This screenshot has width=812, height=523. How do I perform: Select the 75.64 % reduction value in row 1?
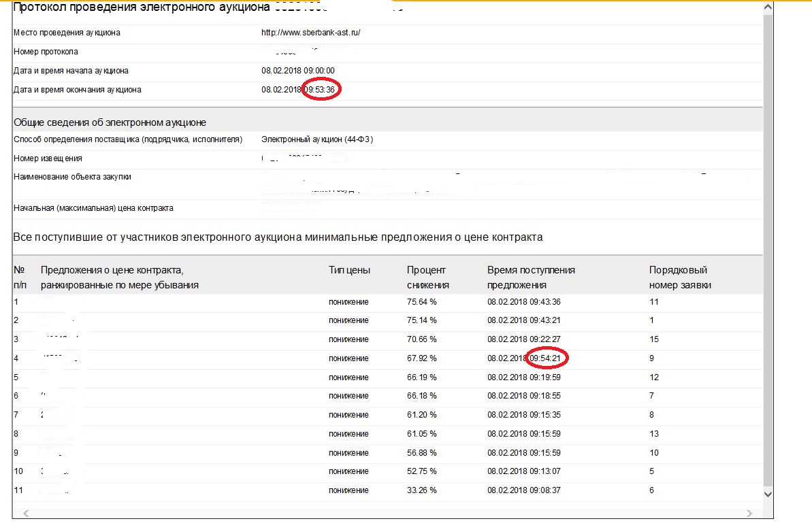(x=421, y=301)
